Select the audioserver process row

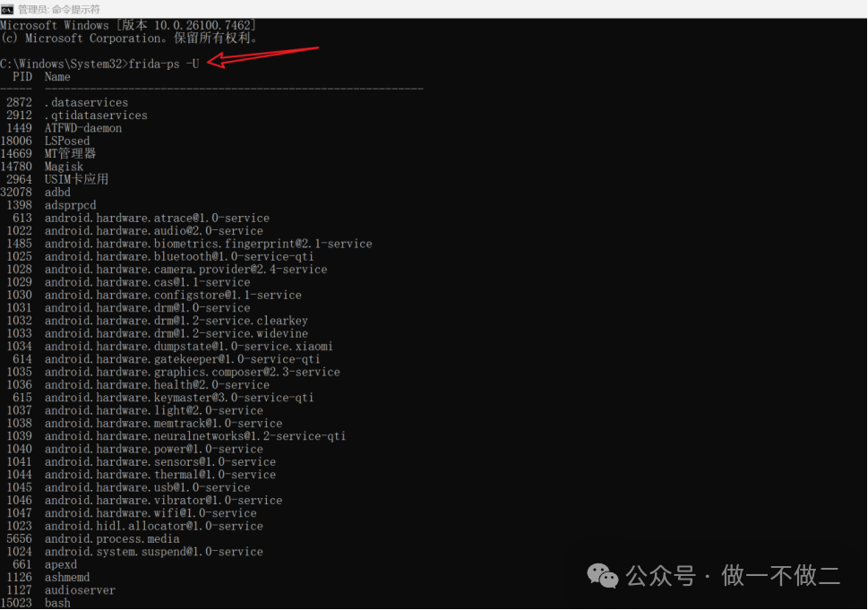click(x=61, y=589)
